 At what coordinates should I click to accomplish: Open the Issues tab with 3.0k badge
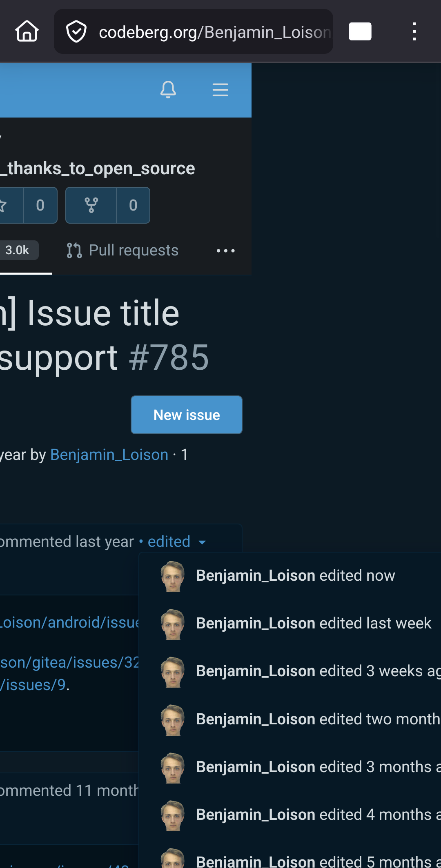[x=18, y=250]
